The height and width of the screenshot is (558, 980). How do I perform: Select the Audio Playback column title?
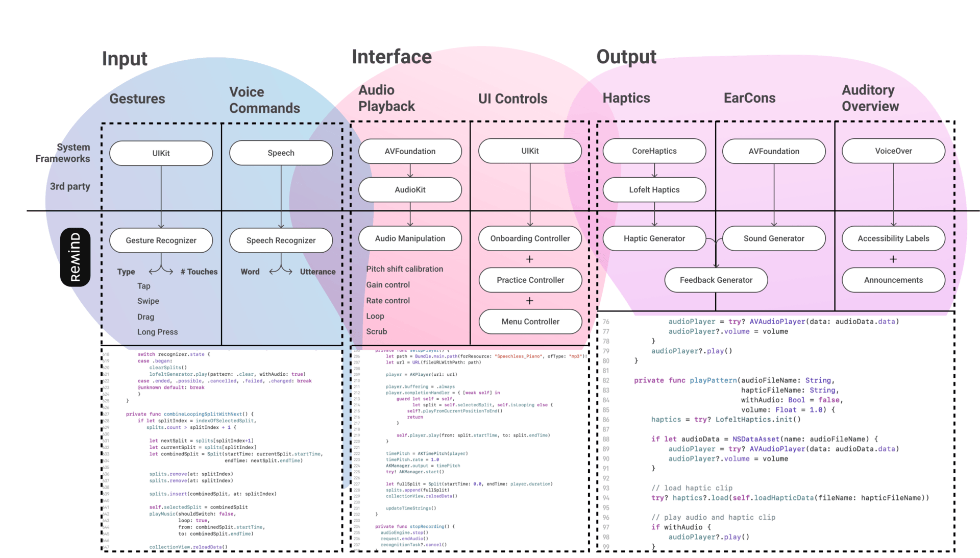386,98
